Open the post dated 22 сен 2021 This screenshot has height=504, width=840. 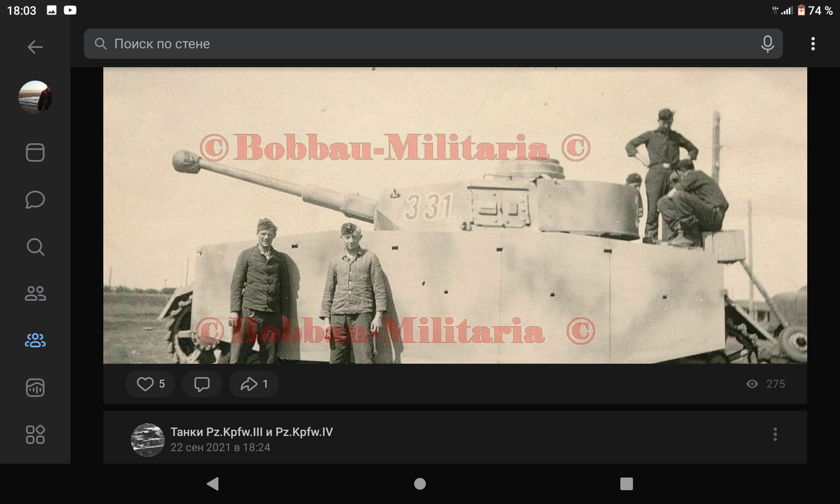pos(220,448)
